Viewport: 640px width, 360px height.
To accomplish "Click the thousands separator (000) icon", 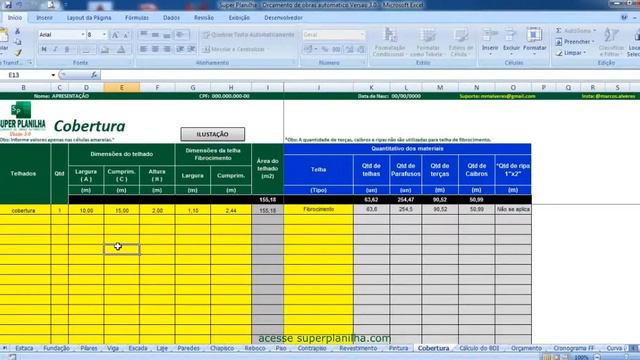I will click(x=336, y=49).
